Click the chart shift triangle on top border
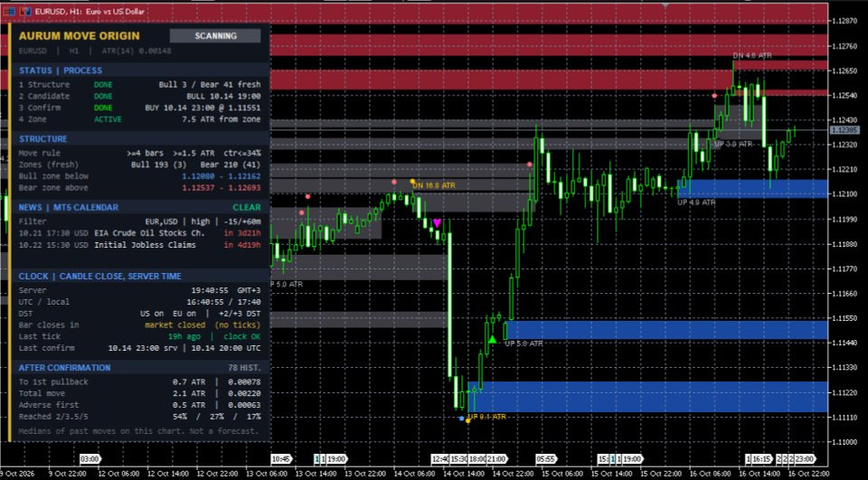 (665, 5)
